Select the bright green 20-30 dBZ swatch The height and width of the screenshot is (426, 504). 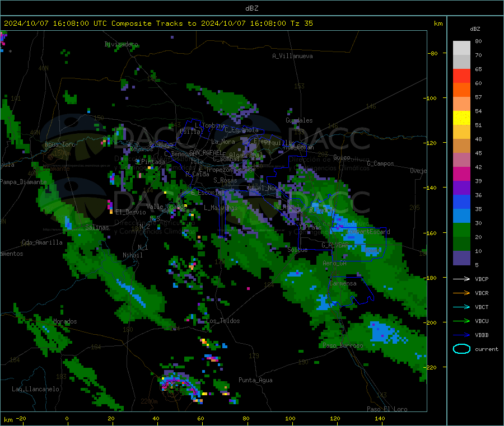pyautogui.click(x=461, y=230)
